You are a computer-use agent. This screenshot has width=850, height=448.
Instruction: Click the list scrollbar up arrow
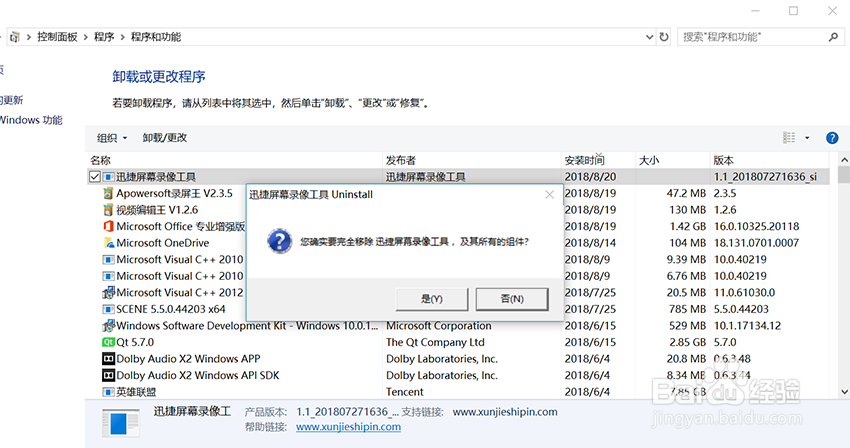click(x=844, y=160)
